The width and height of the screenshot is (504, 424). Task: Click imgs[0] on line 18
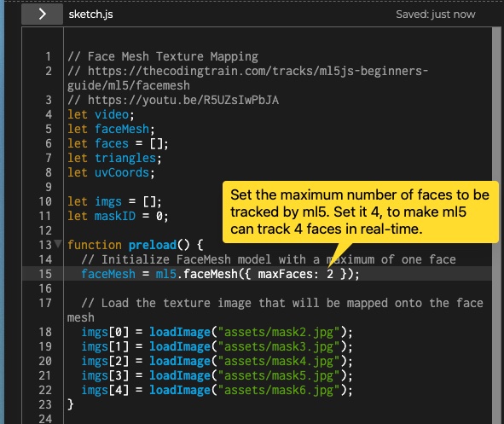[x=105, y=332]
